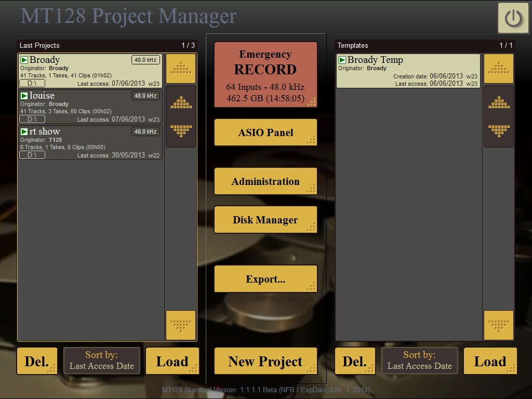Click the 48.0 kHz badge on rt show

coord(145,131)
